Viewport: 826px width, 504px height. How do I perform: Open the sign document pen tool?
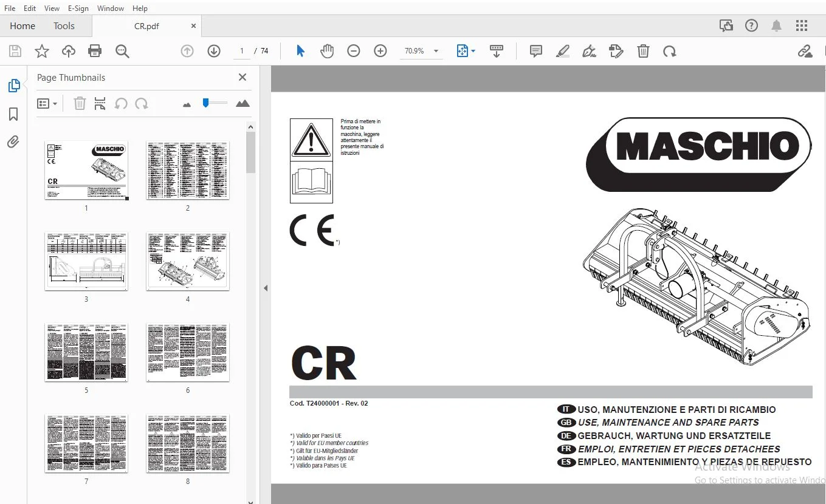pyautogui.click(x=589, y=52)
